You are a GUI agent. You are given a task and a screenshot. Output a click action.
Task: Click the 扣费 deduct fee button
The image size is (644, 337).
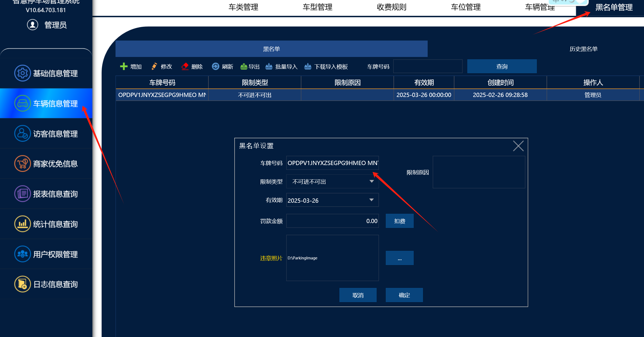399,221
